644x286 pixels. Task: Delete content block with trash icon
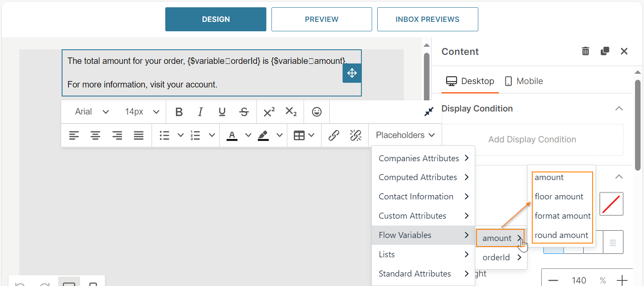[x=585, y=51]
